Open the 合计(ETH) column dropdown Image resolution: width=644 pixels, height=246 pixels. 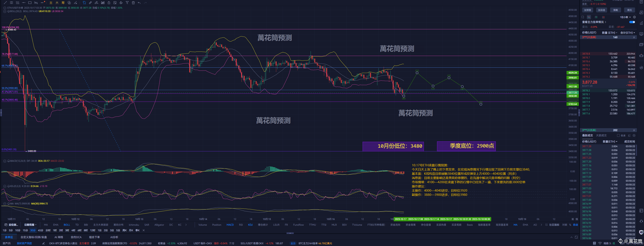click(x=628, y=33)
